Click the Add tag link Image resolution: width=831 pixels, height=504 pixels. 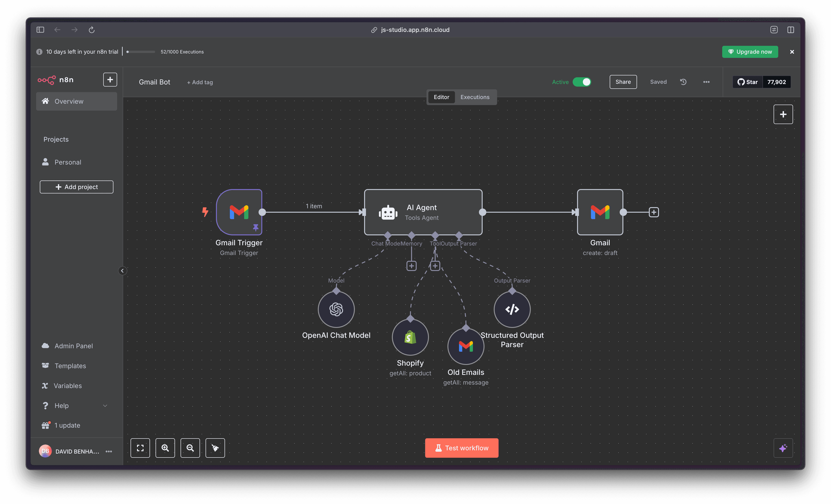click(200, 82)
